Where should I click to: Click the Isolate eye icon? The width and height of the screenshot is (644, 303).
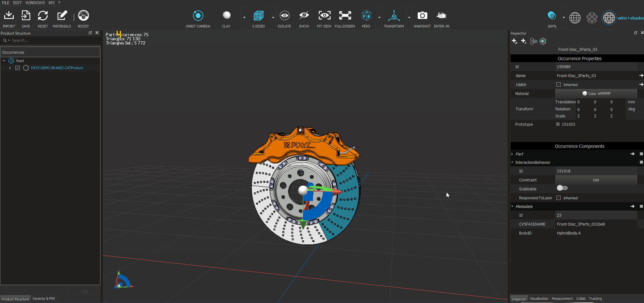point(284,15)
